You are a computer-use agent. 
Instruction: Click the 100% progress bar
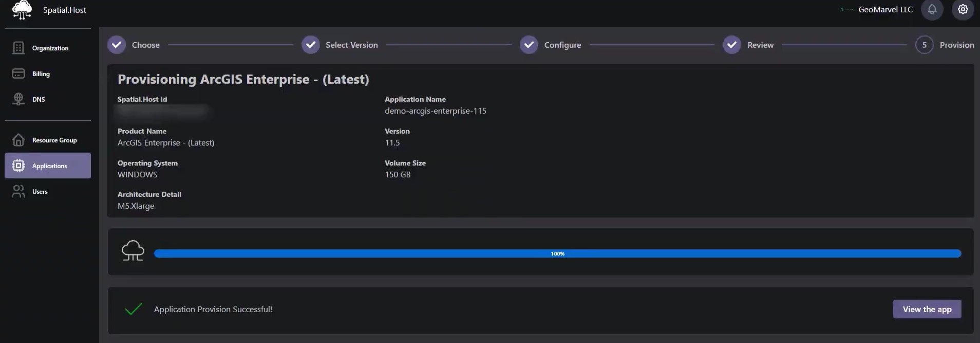pyautogui.click(x=557, y=254)
